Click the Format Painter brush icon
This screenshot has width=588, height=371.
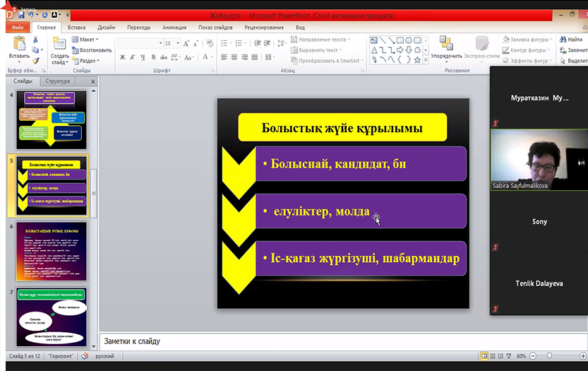[x=36, y=61]
